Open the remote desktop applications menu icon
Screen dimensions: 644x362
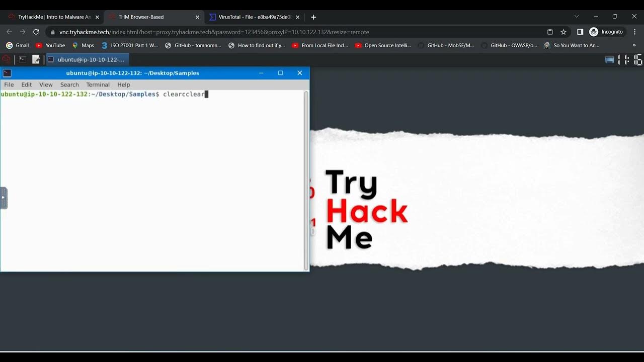click(6, 59)
